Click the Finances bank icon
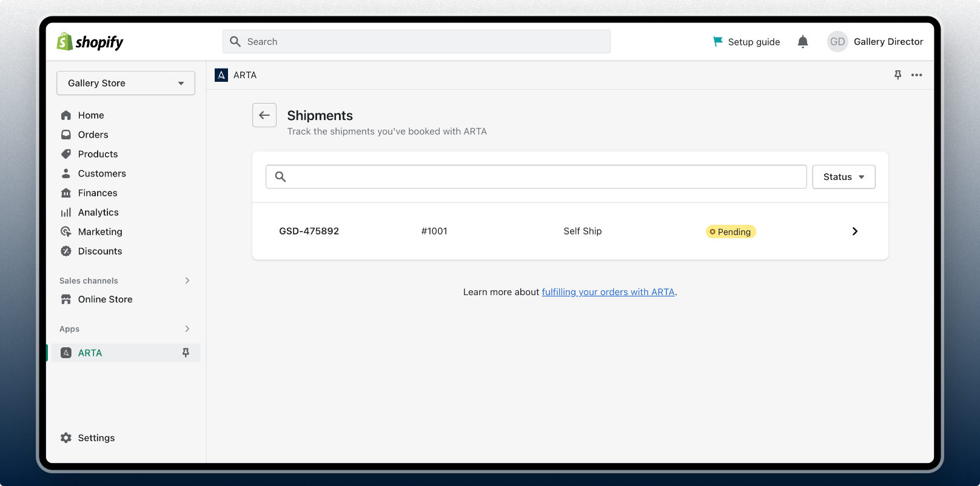The image size is (980, 486). coord(66,193)
